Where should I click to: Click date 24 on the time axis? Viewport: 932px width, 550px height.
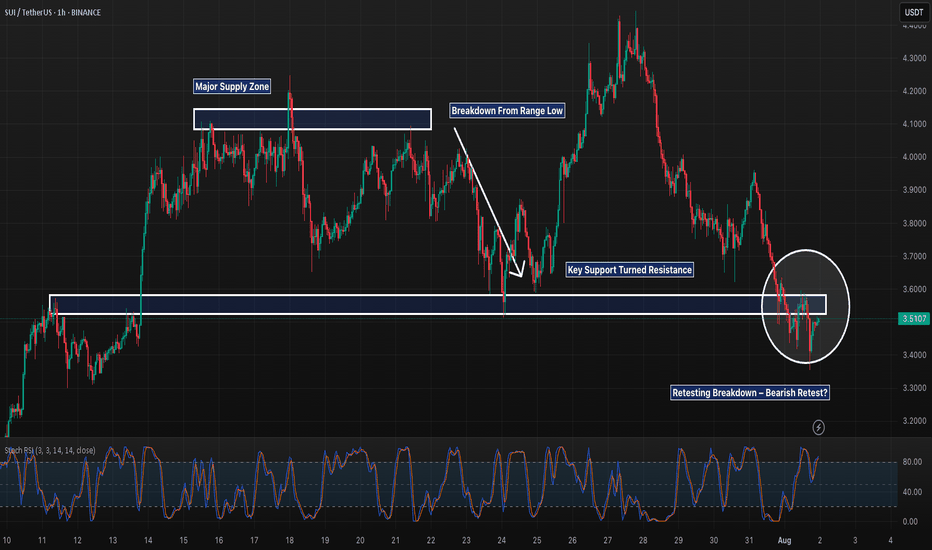point(502,540)
